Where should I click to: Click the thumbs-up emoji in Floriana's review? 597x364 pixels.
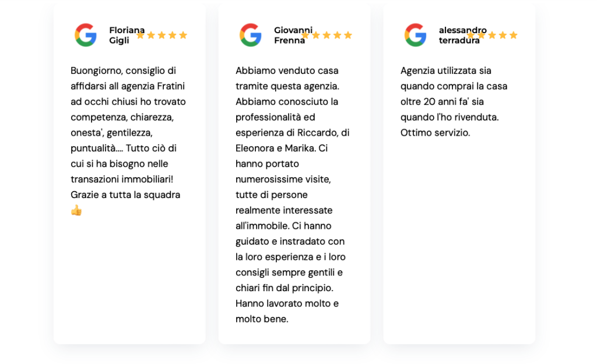(x=76, y=210)
